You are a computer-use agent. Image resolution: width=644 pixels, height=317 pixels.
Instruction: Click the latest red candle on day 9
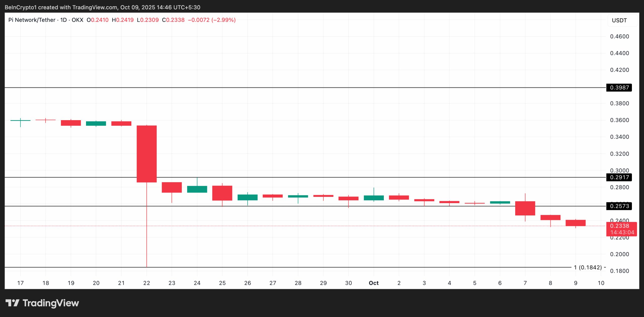[576, 223]
